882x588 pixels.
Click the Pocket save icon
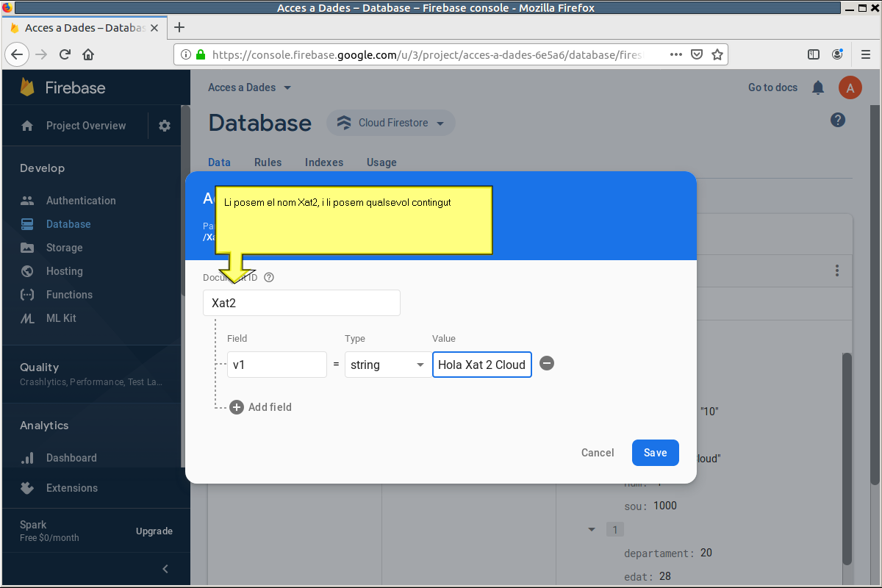(x=697, y=54)
